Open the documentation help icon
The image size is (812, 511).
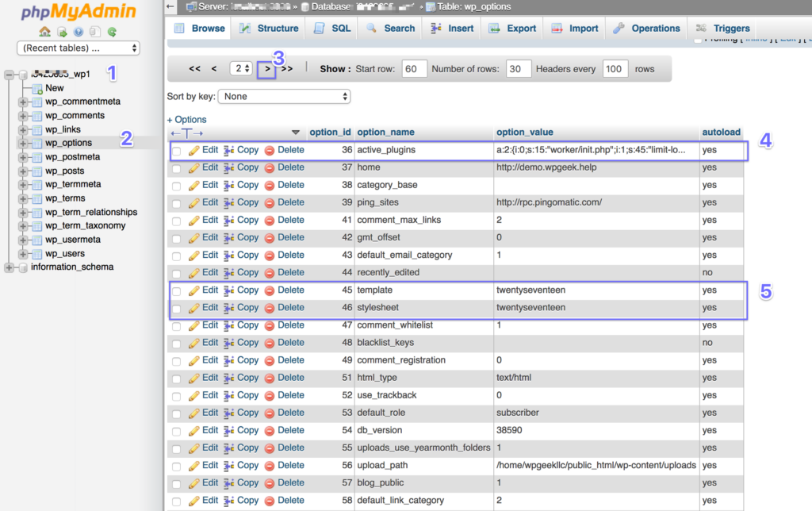[79, 32]
